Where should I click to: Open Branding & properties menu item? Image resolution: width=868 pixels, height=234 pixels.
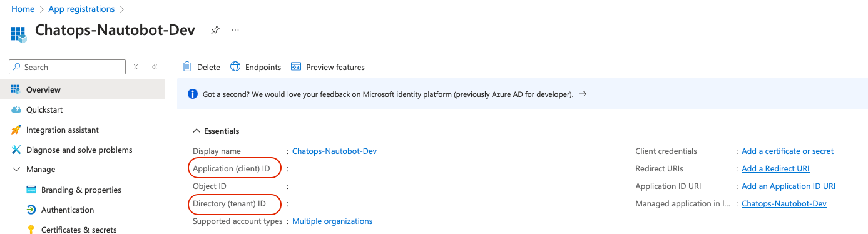pyautogui.click(x=82, y=190)
